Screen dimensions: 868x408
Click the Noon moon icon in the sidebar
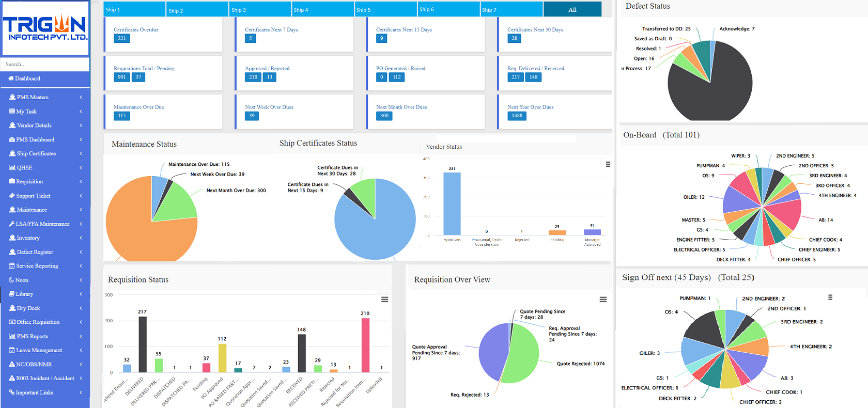[x=12, y=280]
